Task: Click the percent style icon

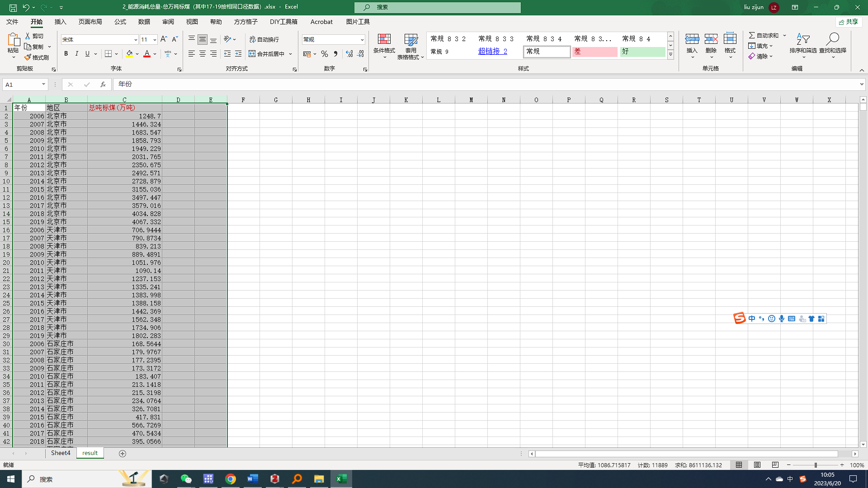Action: coord(324,54)
